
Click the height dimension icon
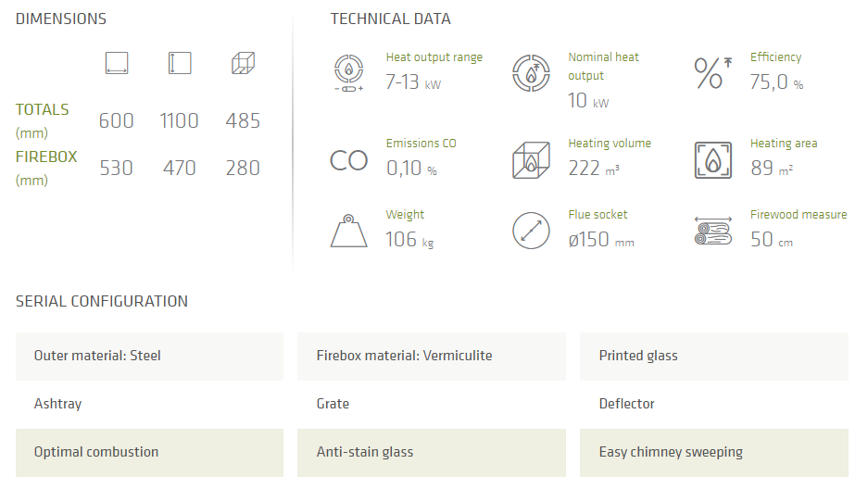pos(179,63)
